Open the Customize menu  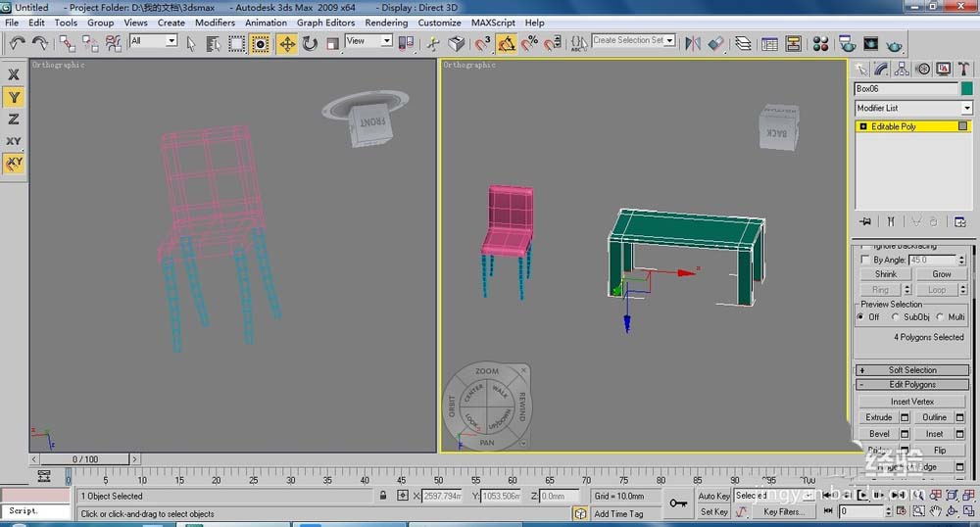point(439,23)
